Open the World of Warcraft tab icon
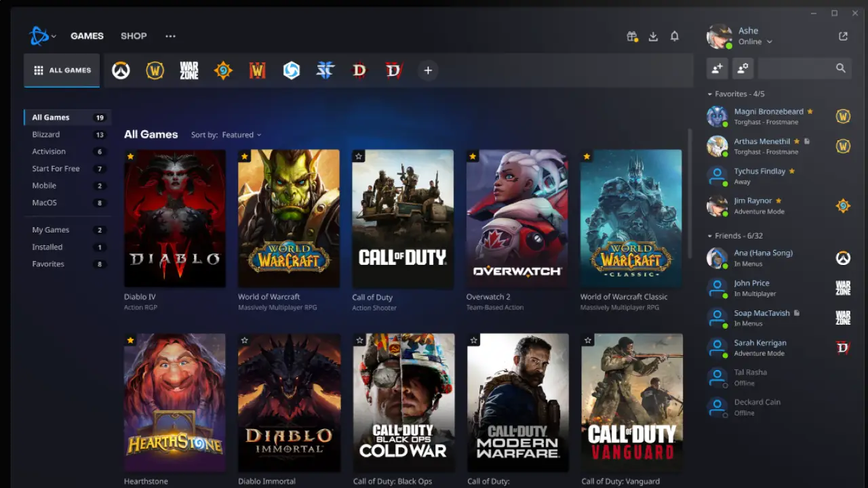Viewport: 868px width, 488px height. pyautogui.click(x=155, y=70)
